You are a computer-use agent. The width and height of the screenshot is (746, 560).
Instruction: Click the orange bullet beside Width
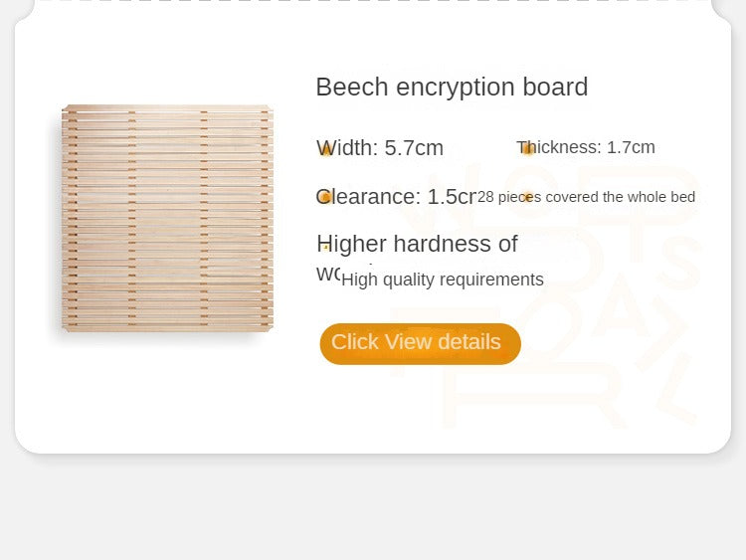coord(325,150)
